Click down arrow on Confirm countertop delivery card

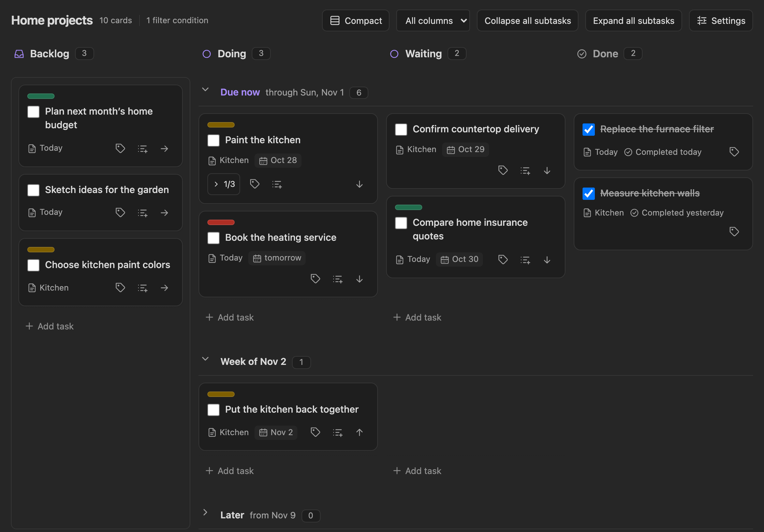(x=547, y=170)
